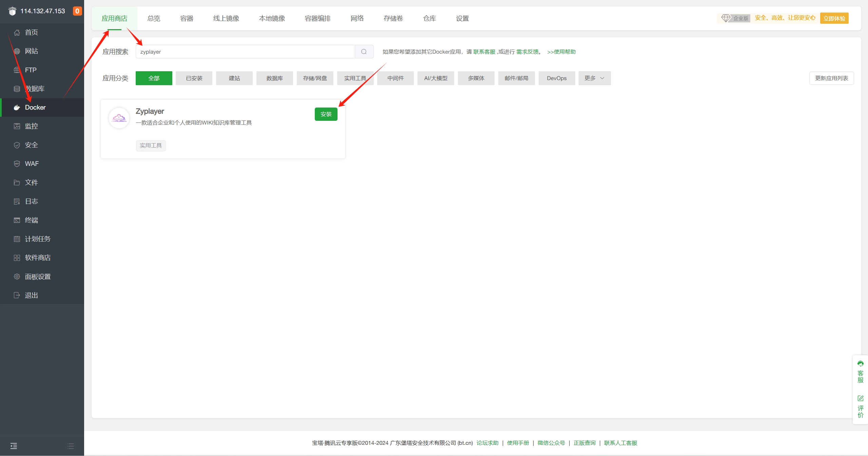868x456 pixels.
Task: Open the 线上镜像 tab
Action: (x=226, y=18)
